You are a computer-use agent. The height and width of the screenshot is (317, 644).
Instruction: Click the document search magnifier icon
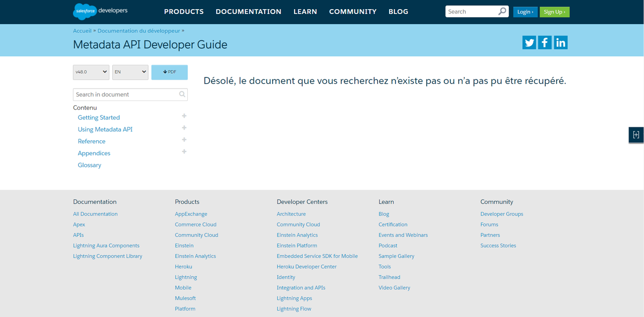point(182,95)
